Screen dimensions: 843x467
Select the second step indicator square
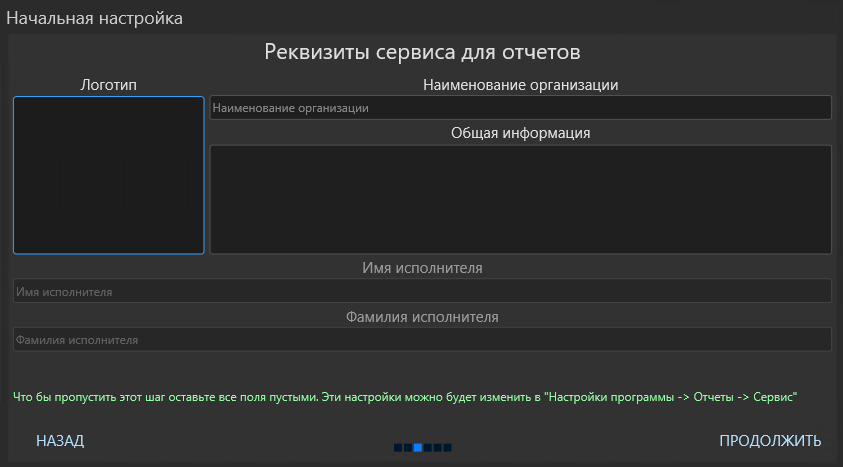pos(408,448)
